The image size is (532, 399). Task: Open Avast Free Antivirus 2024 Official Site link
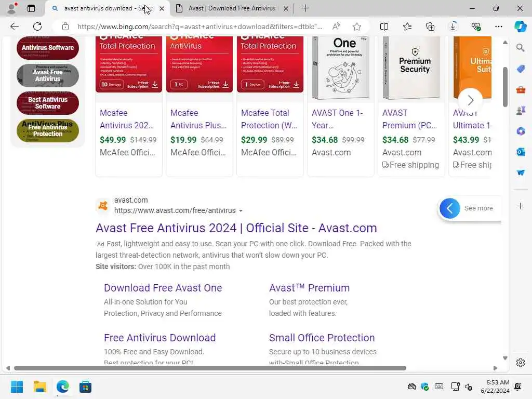tap(236, 228)
